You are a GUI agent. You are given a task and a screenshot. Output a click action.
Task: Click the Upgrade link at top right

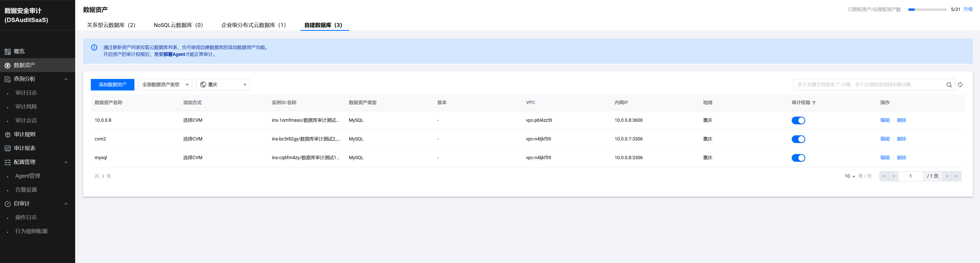tap(968, 9)
